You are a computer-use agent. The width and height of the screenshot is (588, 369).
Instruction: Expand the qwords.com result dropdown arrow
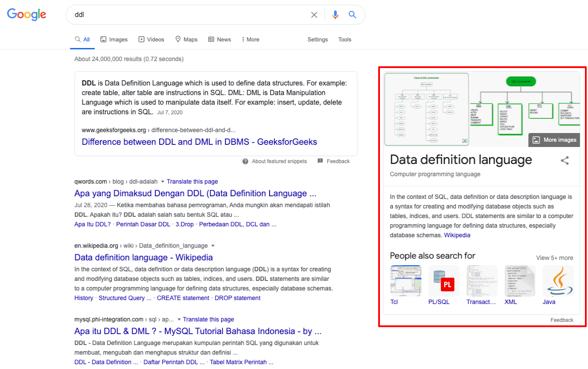pos(163,182)
